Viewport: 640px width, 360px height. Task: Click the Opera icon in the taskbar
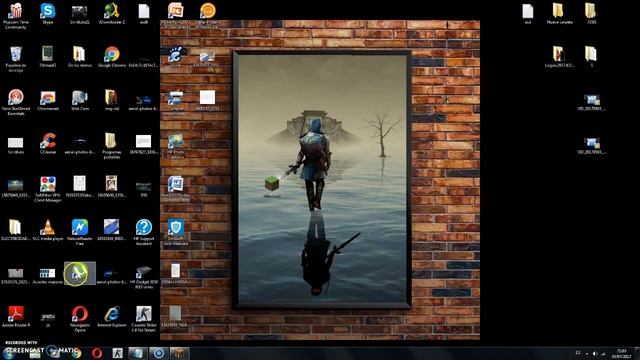click(x=97, y=353)
